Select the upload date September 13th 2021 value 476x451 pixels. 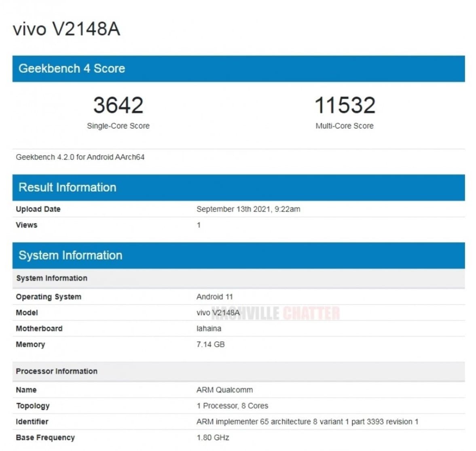tap(248, 209)
